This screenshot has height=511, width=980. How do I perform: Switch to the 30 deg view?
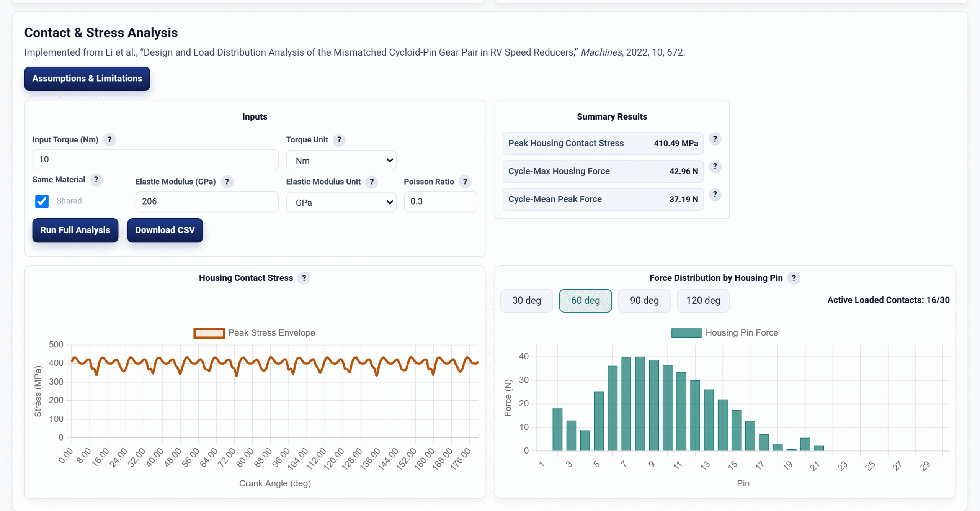point(526,301)
